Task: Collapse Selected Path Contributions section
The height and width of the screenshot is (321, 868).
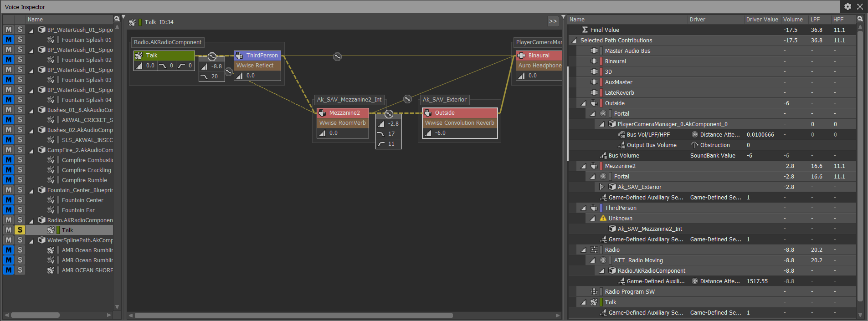Action: tap(574, 41)
